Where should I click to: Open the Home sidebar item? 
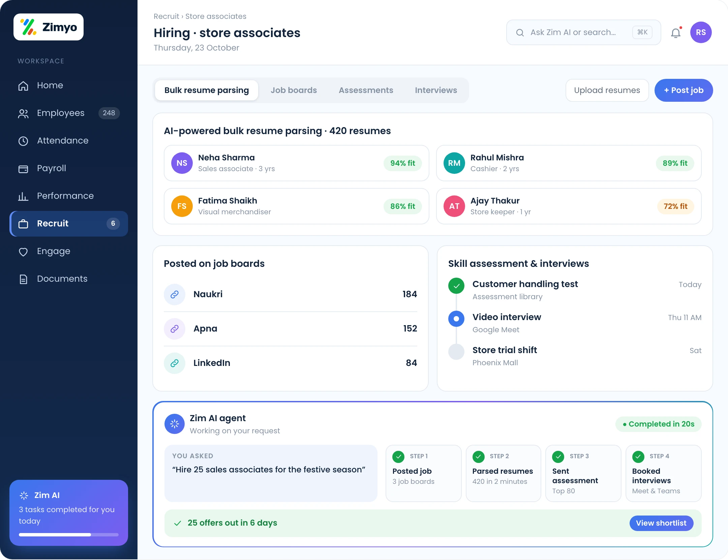69,86
